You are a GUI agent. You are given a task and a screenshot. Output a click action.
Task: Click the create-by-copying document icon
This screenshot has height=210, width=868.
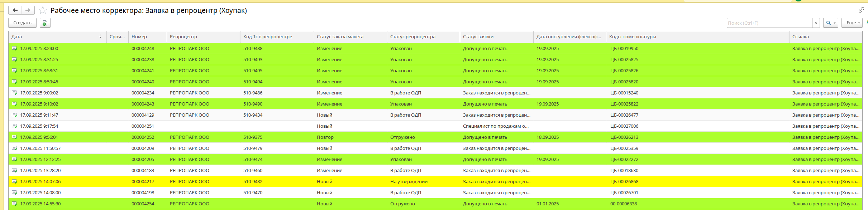click(45, 23)
